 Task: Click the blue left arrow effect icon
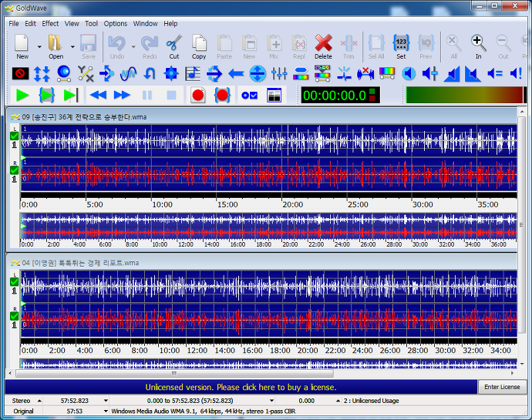(x=236, y=73)
